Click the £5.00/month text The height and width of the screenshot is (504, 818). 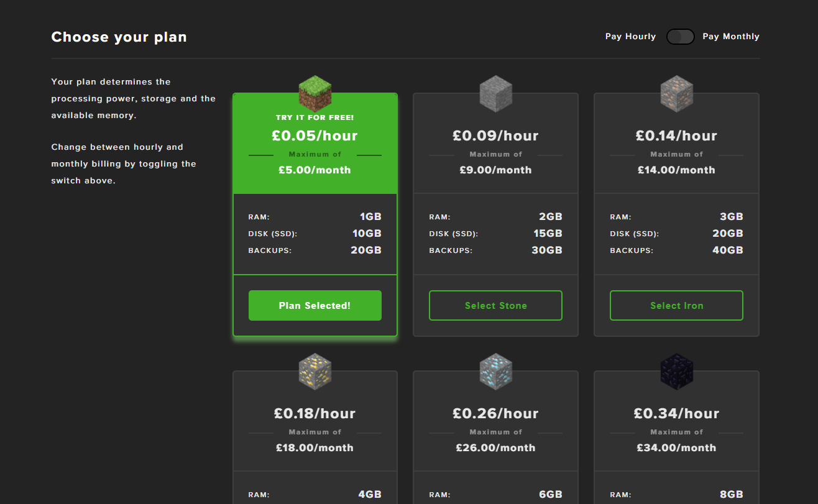pos(315,170)
